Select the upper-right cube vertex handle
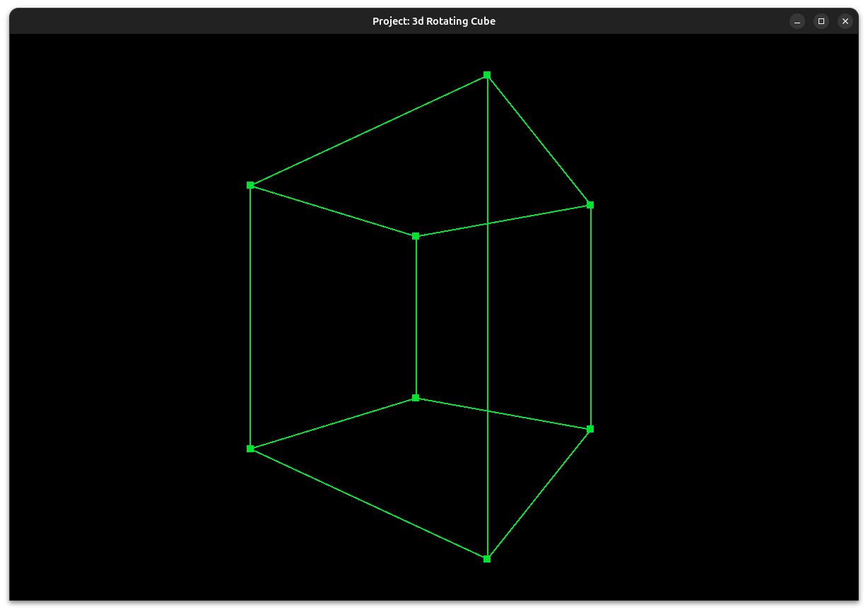The image size is (868, 612). coord(590,205)
